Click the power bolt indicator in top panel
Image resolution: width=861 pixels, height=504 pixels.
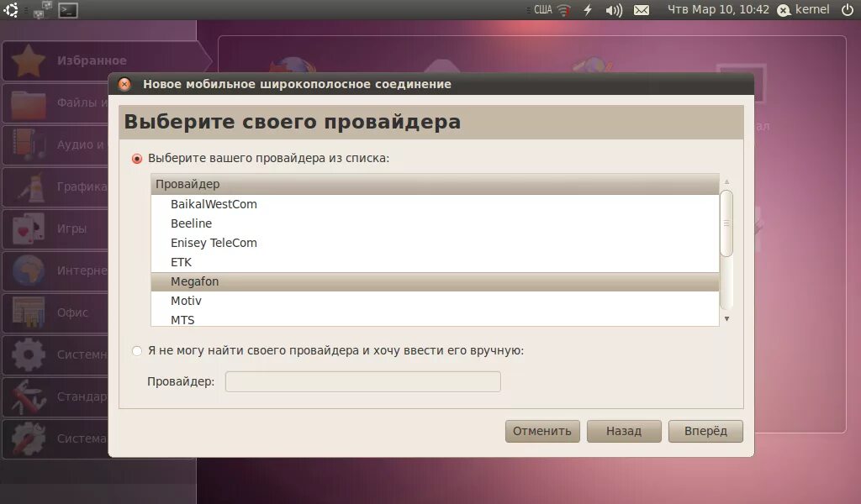click(589, 10)
